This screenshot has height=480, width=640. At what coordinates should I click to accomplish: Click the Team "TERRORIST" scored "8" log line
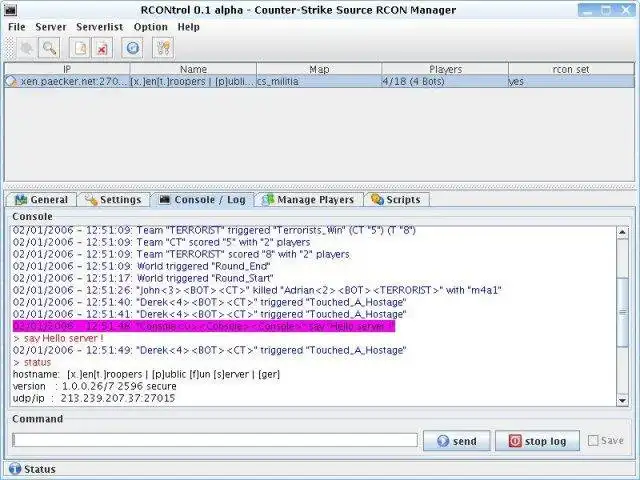coord(181,254)
